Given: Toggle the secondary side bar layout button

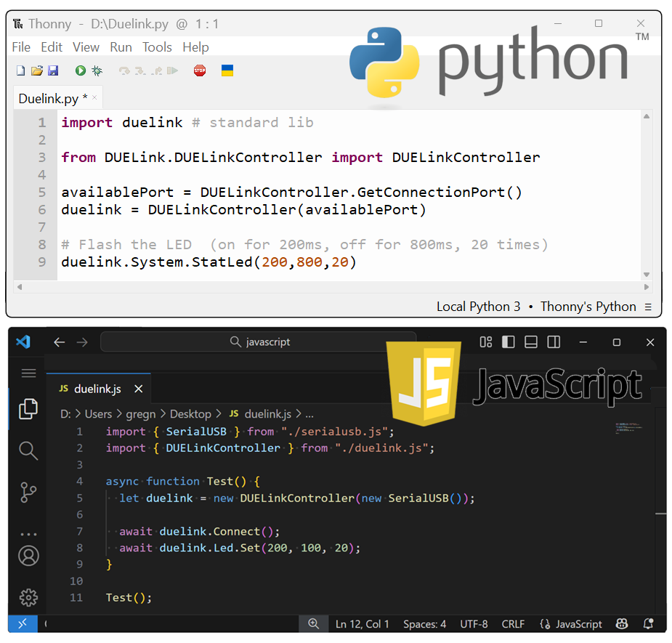Looking at the screenshot, I should pos(554,341).
